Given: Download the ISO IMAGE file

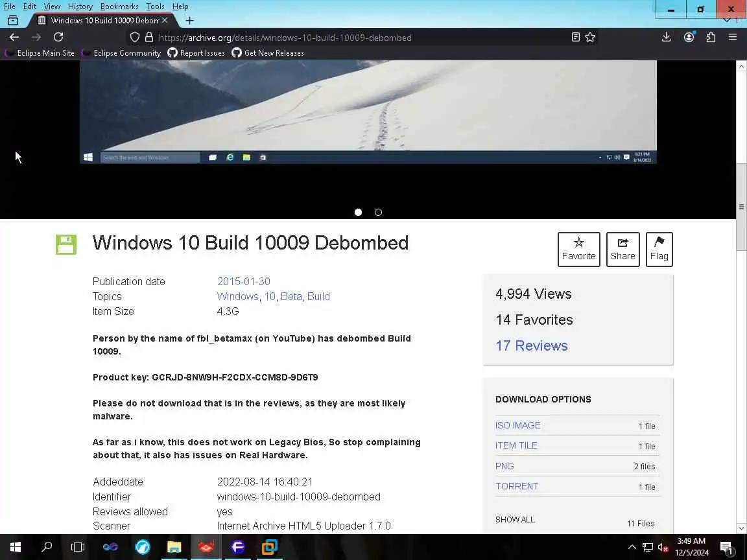Looking at the screenshot, I should click(518, 425).
